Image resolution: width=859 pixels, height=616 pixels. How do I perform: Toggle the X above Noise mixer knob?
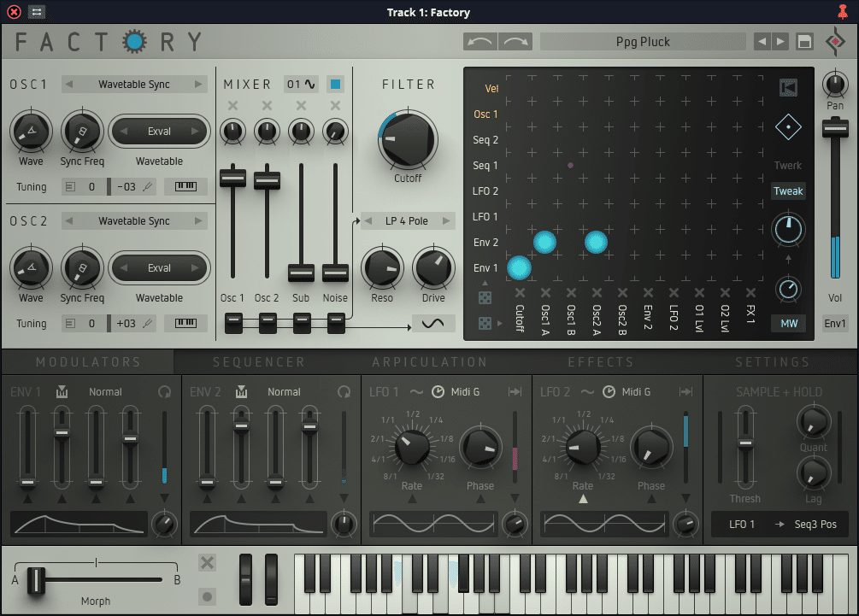point(335,106)
